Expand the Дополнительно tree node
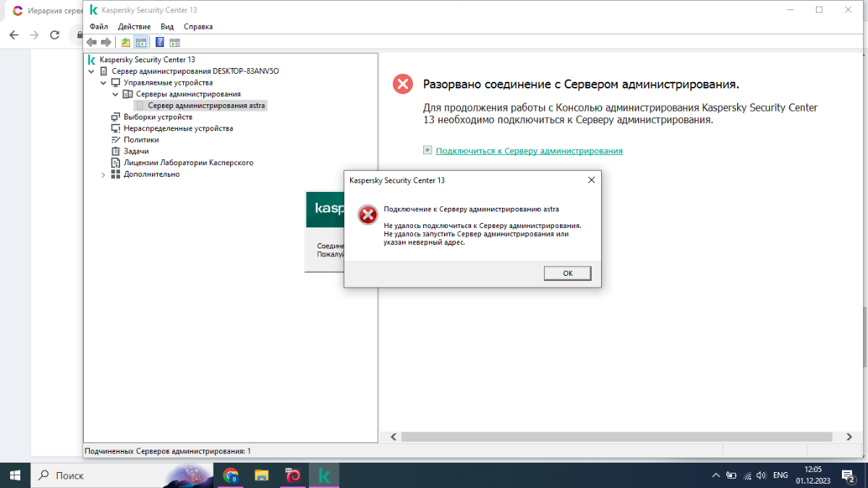 point(103,174)
